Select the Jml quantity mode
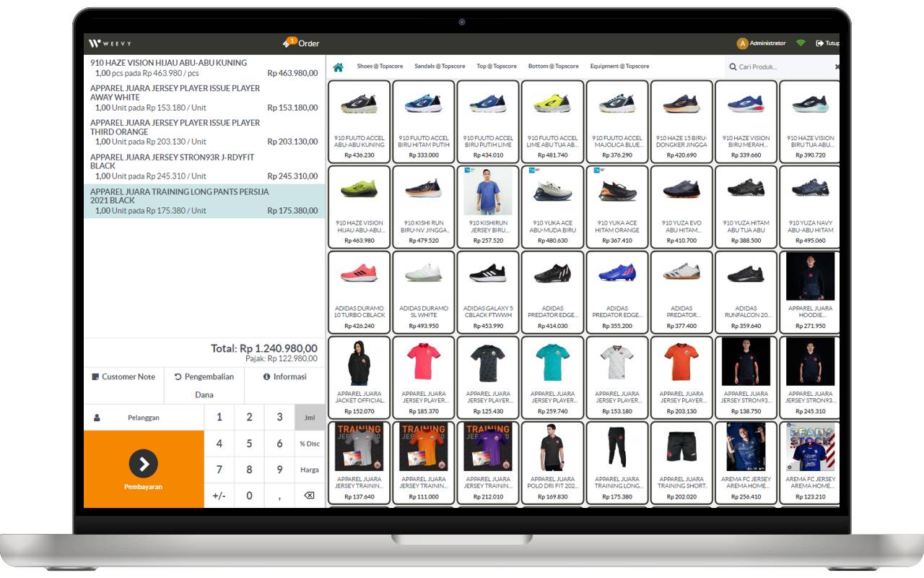This screenshot has width=924, height=578. tap(310, 418)
